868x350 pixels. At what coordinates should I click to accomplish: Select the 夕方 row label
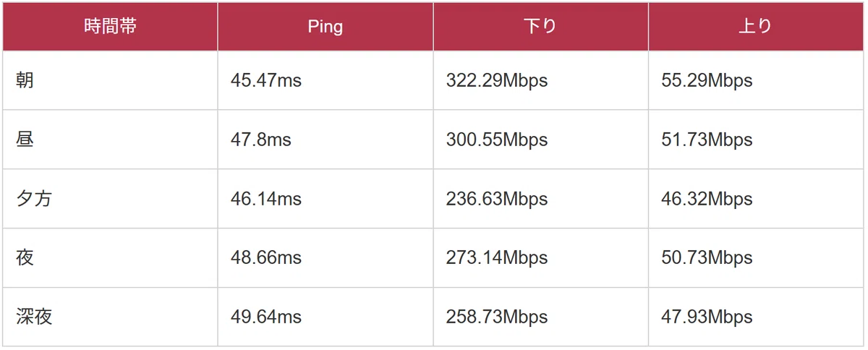tap(34, 199)
